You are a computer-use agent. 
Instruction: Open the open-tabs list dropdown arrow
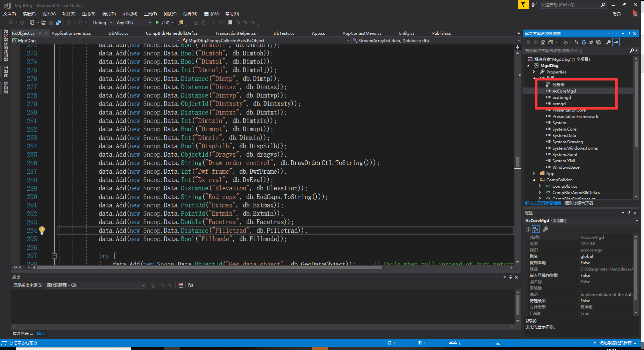[x=518, y=33]
